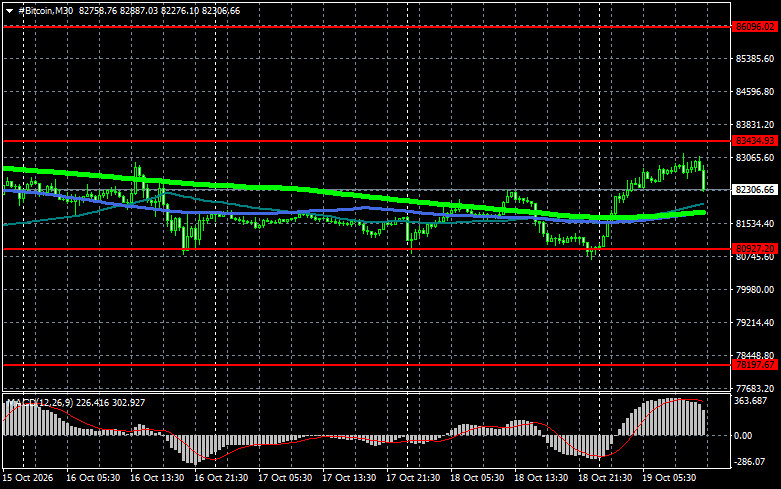Select the price scale value 84596.80
This screenshot has width=781, height=489.
(x=755, y=92)
